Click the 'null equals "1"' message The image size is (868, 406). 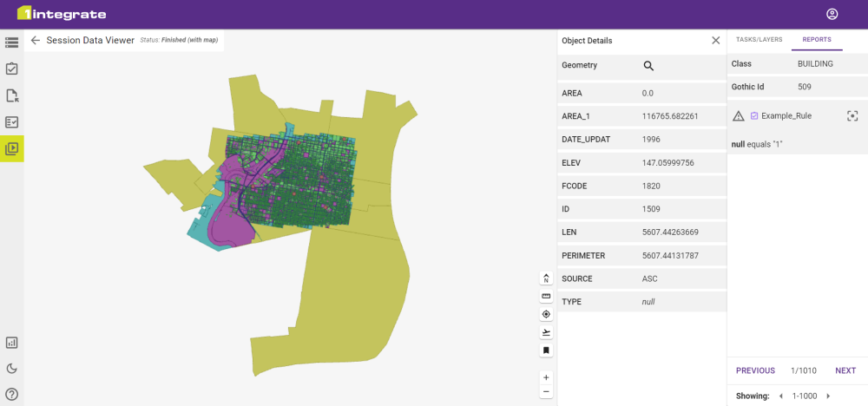point(757,144)
